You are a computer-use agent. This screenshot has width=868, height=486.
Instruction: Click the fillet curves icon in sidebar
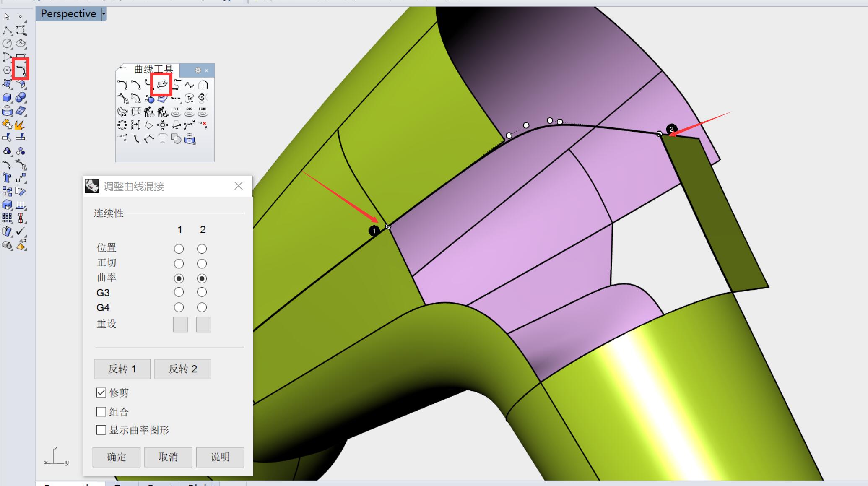pyautogui.click(x=20, y=70)
